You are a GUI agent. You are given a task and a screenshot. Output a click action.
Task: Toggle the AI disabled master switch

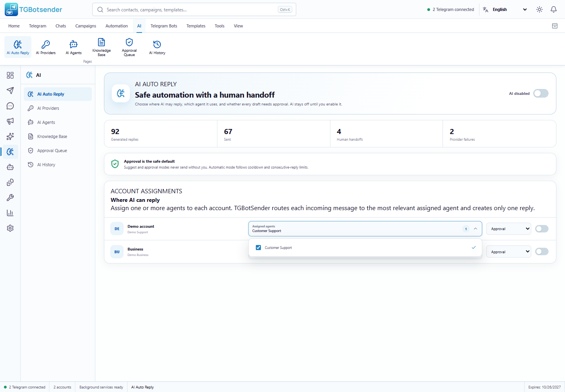pos(541,93)
